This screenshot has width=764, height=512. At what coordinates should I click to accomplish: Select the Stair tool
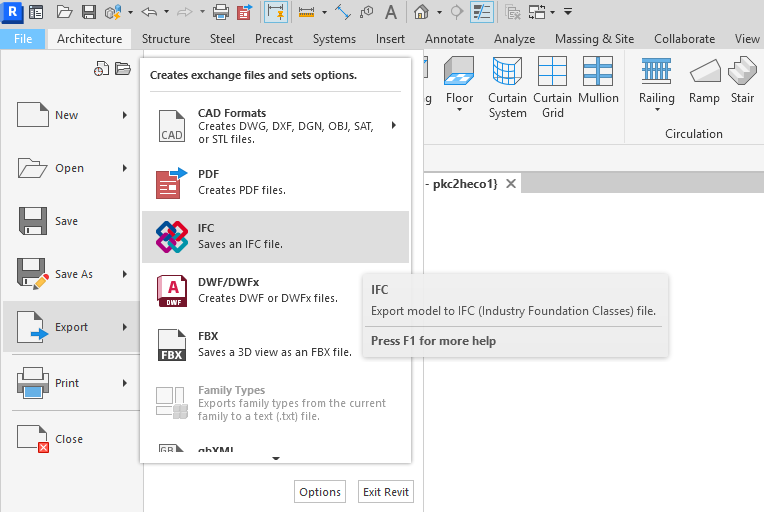click(x=742, y=81)
